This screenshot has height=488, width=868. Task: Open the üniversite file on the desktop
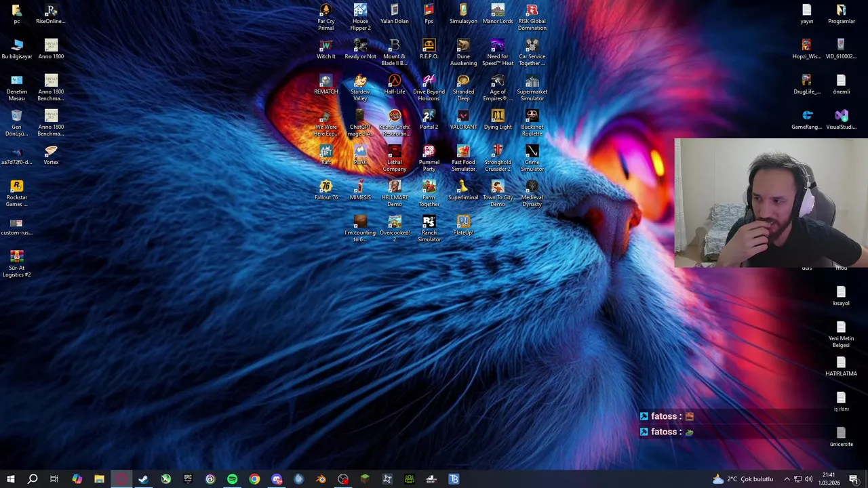841,436
